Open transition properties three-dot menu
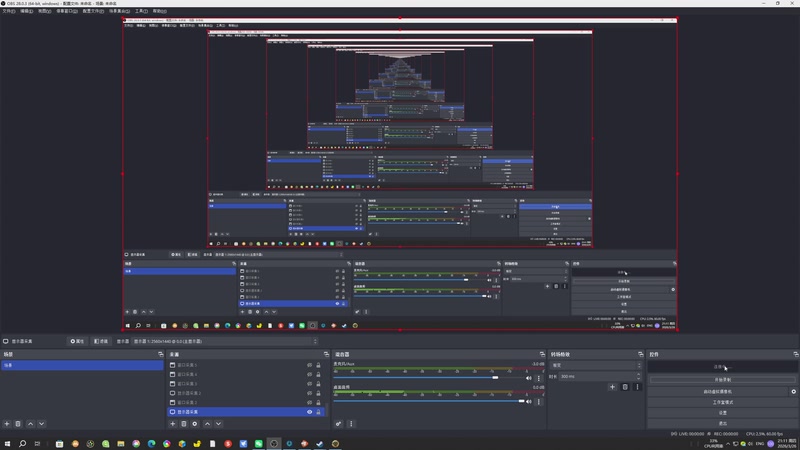800x450 pixels. [637, 387]
